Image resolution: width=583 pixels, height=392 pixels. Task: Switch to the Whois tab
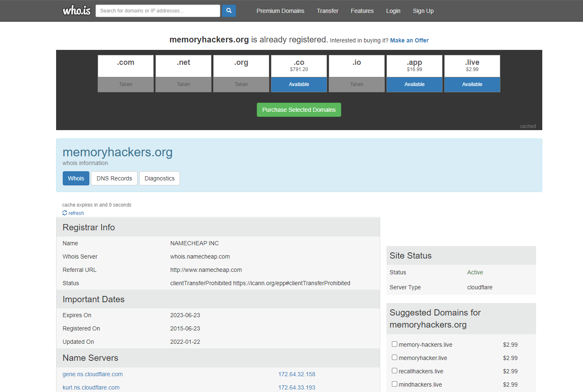point(76,178)
